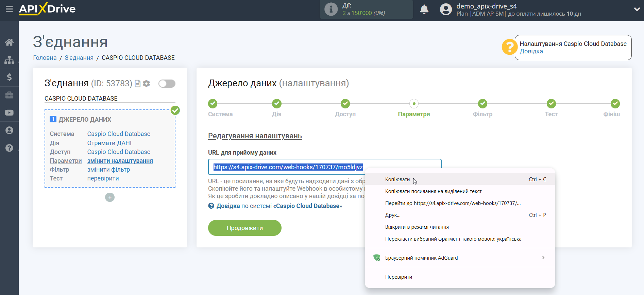Open the video tutorials sidebar icon
The image size is (644, 295).
click(9, 113)
